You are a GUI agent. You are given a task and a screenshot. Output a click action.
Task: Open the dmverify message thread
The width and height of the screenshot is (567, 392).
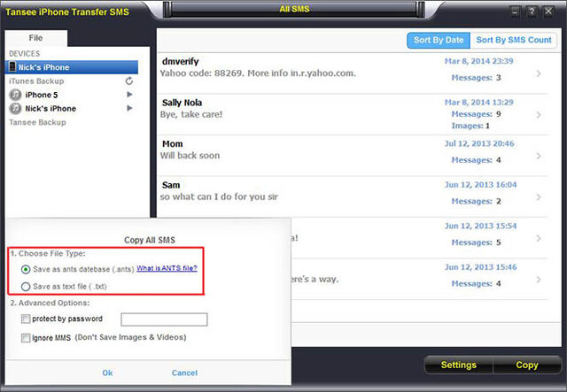coord(353,73)
